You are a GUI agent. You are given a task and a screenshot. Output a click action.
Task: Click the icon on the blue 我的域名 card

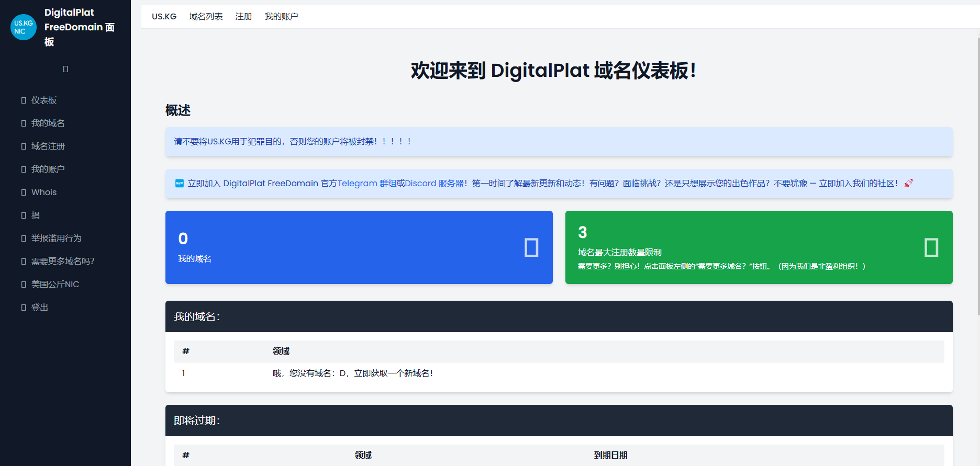(x=531, y=247)
